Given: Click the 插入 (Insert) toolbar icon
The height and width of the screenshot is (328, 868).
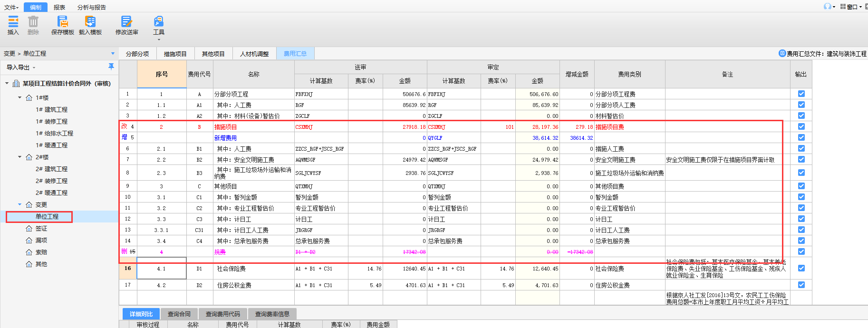Looking at the screenshot, I should pyautogui.click(x=13, y=21).
